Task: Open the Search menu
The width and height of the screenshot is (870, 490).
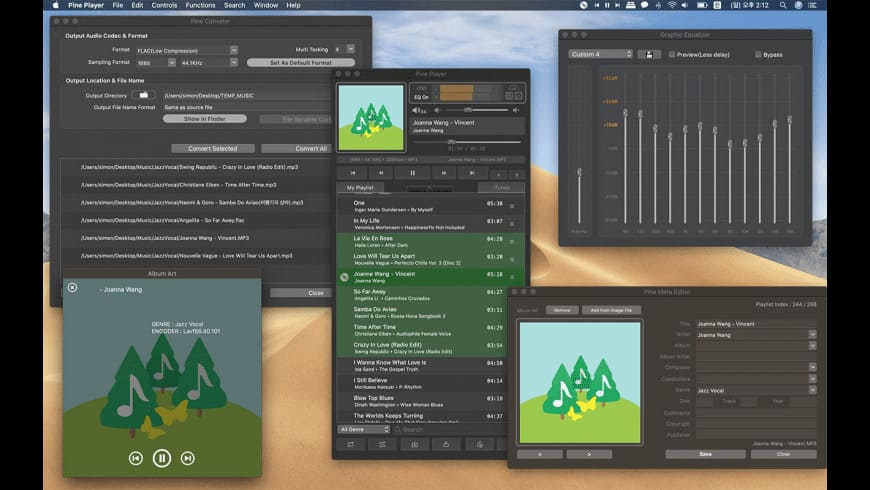Action: pos(235,5)
